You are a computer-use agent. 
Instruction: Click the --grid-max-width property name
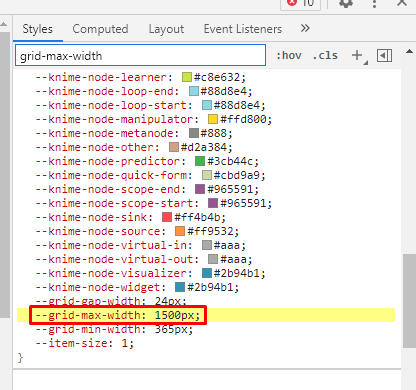88,315
